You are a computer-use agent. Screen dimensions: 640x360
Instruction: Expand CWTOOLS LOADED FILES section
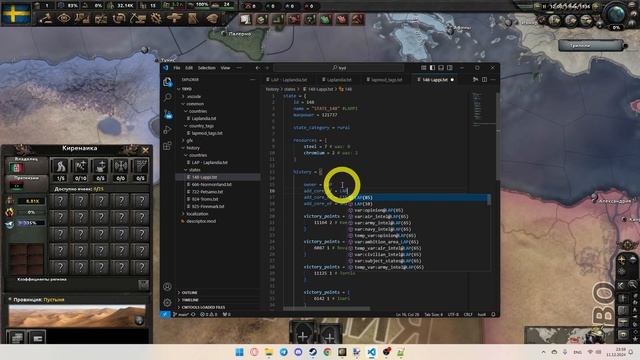203,307
